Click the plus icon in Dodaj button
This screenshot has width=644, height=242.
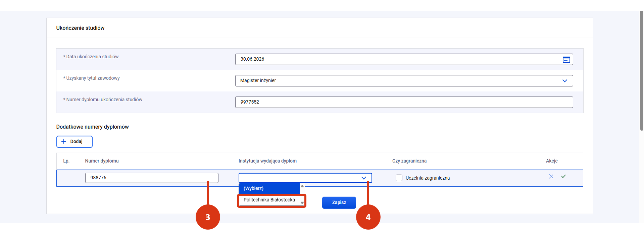click(x=64, y=141)
